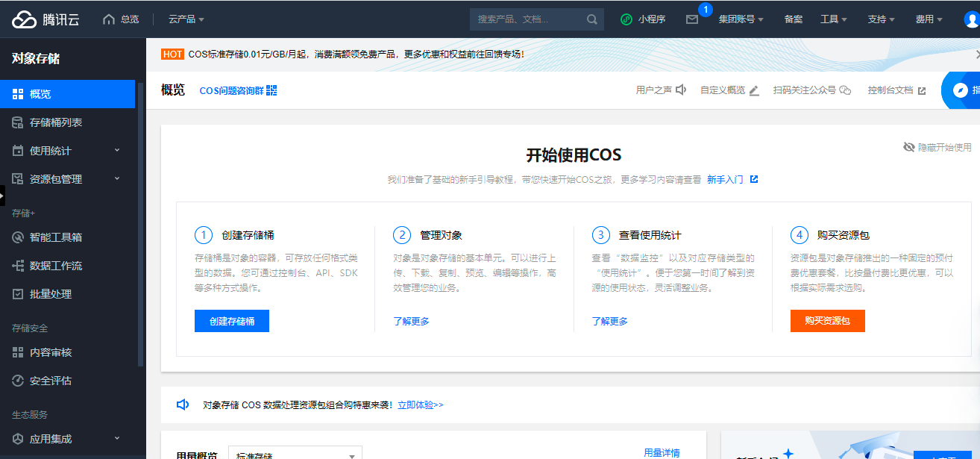Open the mail notification icon
The image size is (980, 459).
[692, 19]
